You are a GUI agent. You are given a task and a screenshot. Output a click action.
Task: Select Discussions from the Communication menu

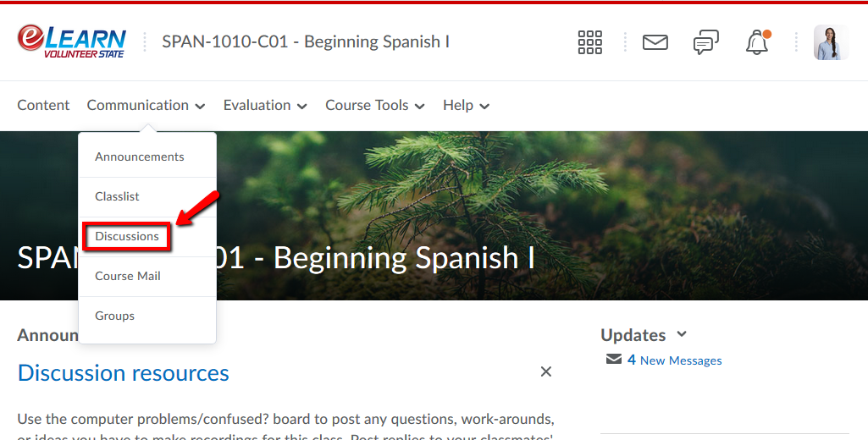pos(127,236)
